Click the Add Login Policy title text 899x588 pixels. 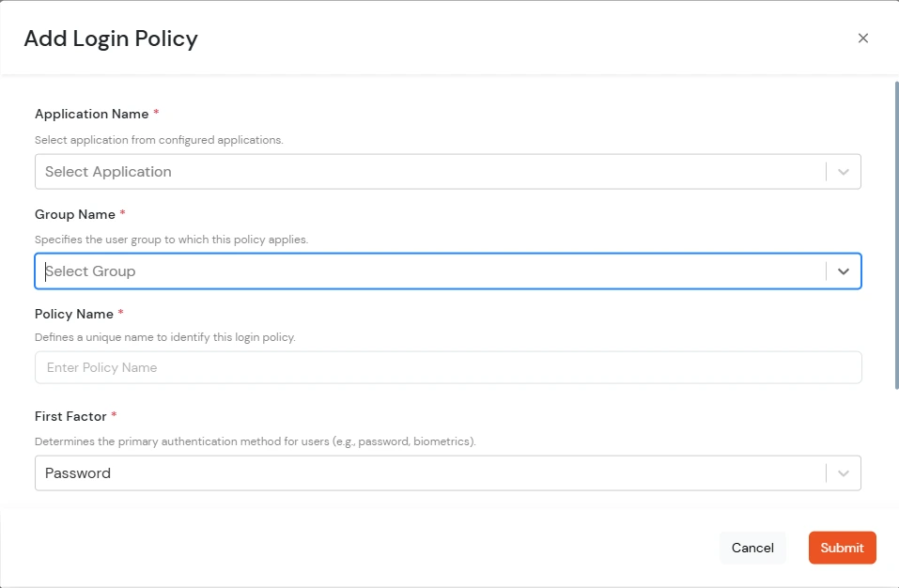(110, 39)
